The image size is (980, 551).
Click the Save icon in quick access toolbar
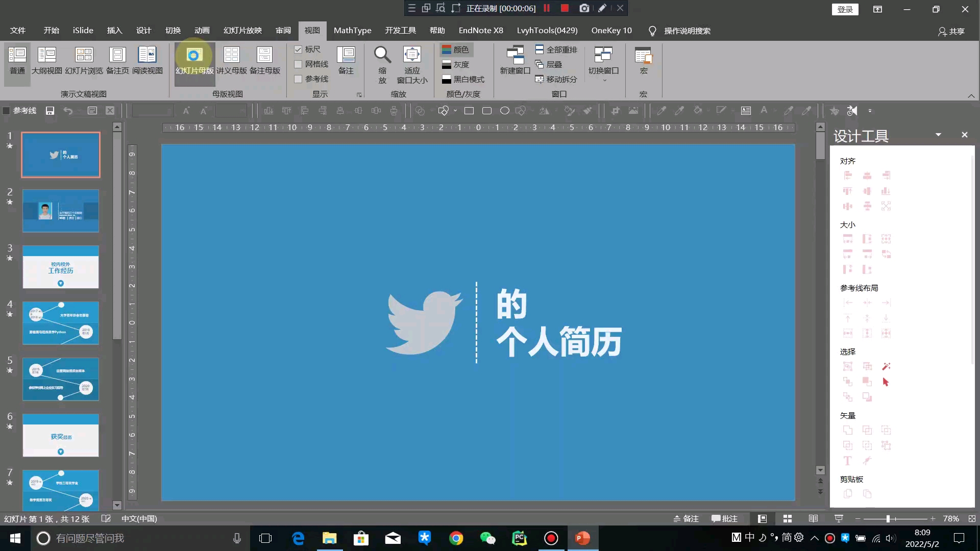[50, 111]
